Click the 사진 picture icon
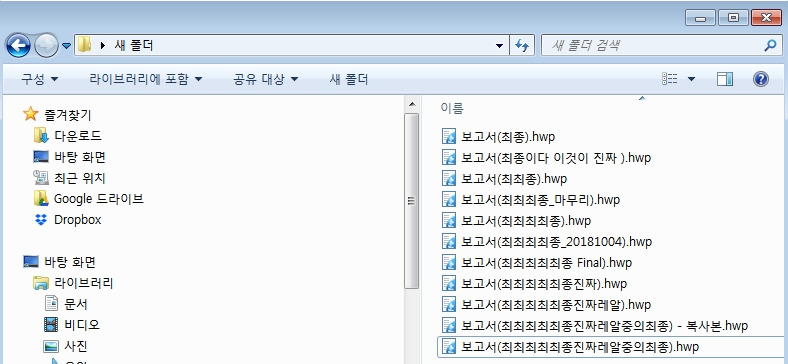This screenshot has width=788, height=364. pyautogui.click(x=51, y=346)
